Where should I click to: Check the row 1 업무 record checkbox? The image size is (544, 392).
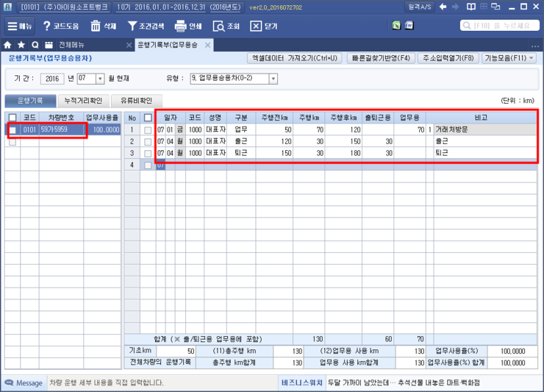148,129
